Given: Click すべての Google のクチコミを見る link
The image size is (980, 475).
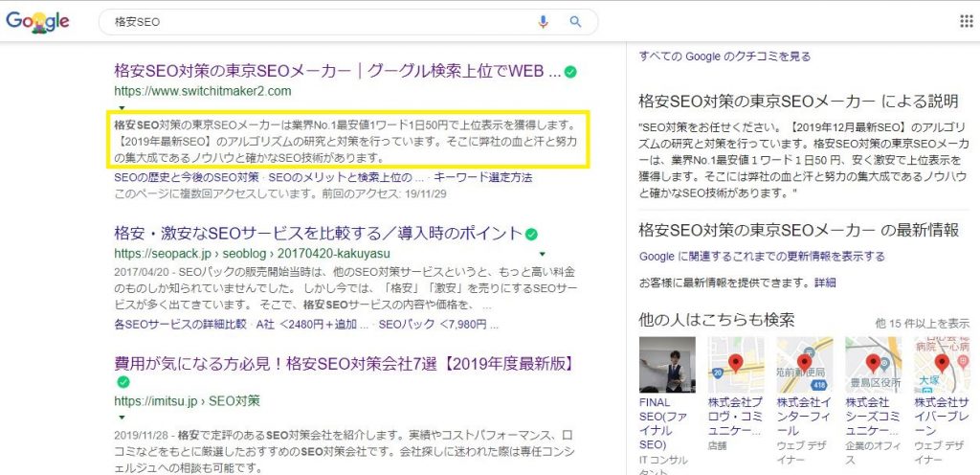Looking at the screenshot, I should coord(724,57).
